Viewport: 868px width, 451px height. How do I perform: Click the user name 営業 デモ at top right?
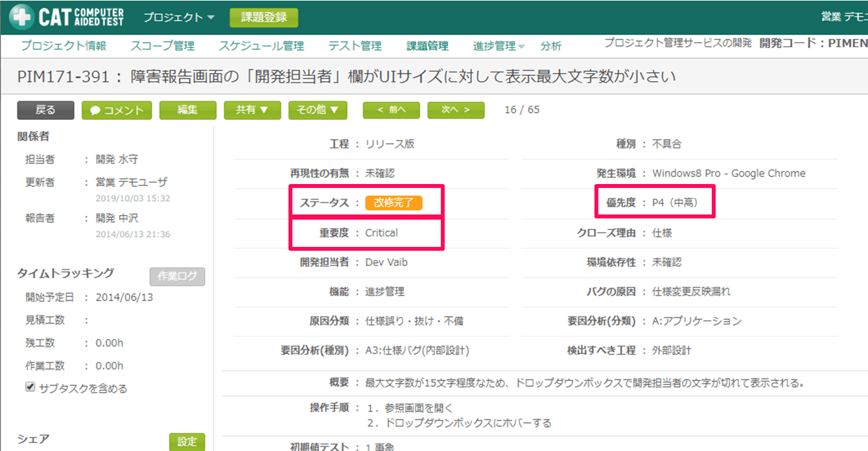point(844,17)
